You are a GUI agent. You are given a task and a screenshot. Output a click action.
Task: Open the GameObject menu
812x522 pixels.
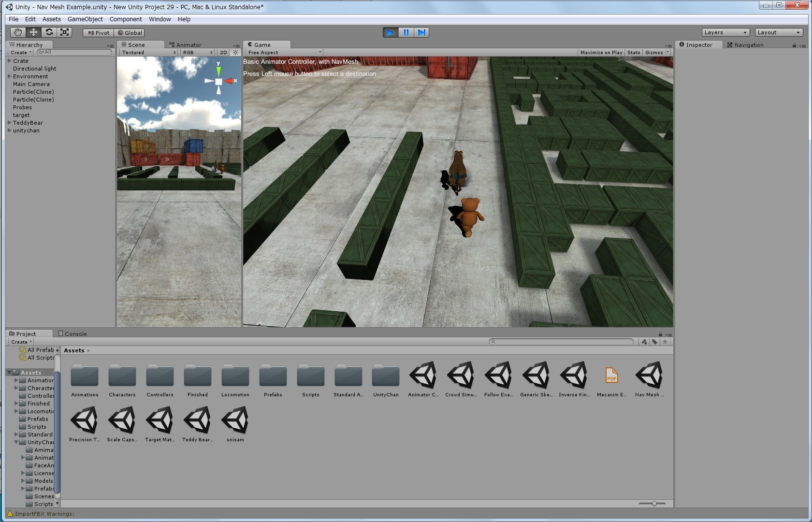click(86, 19)
